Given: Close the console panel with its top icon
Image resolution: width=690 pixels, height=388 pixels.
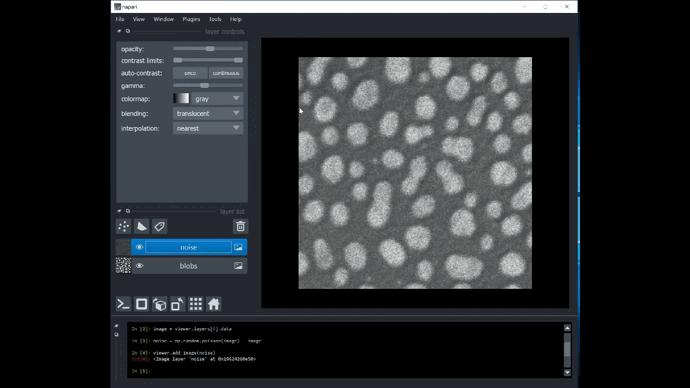Looking at the screenshot, I should 117,326.
